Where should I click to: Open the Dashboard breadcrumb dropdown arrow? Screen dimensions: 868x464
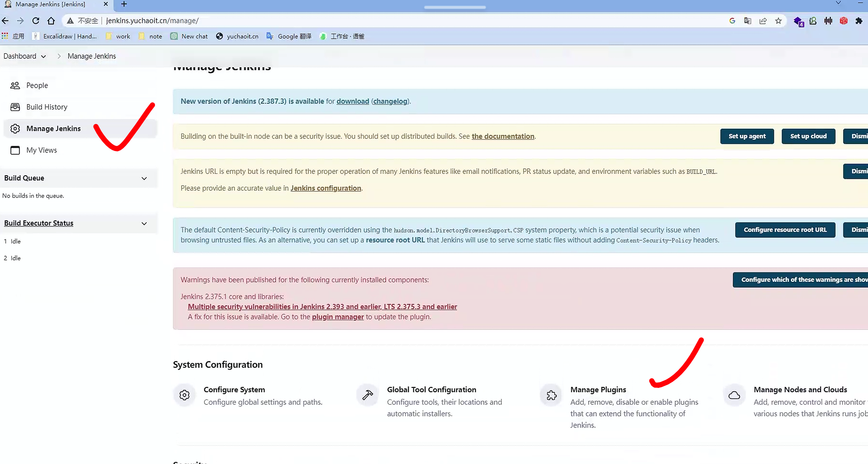tap(43, 56)
